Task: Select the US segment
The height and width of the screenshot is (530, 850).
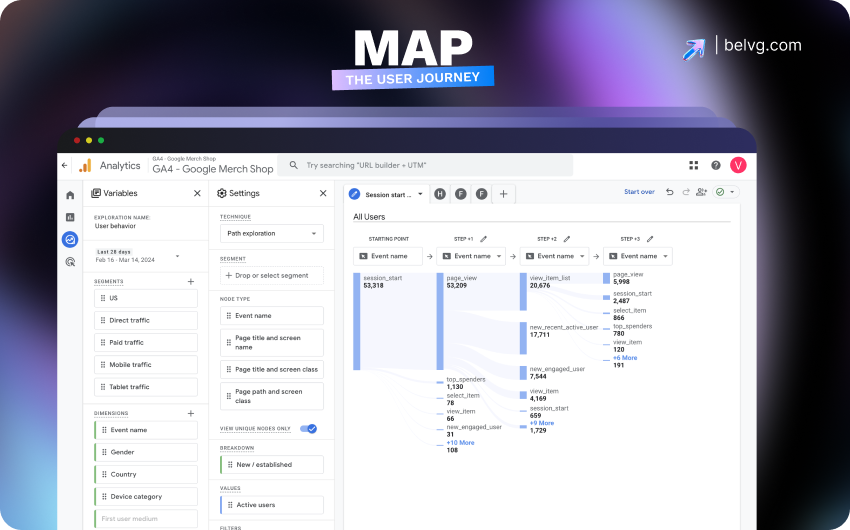Action: point(146,298)
